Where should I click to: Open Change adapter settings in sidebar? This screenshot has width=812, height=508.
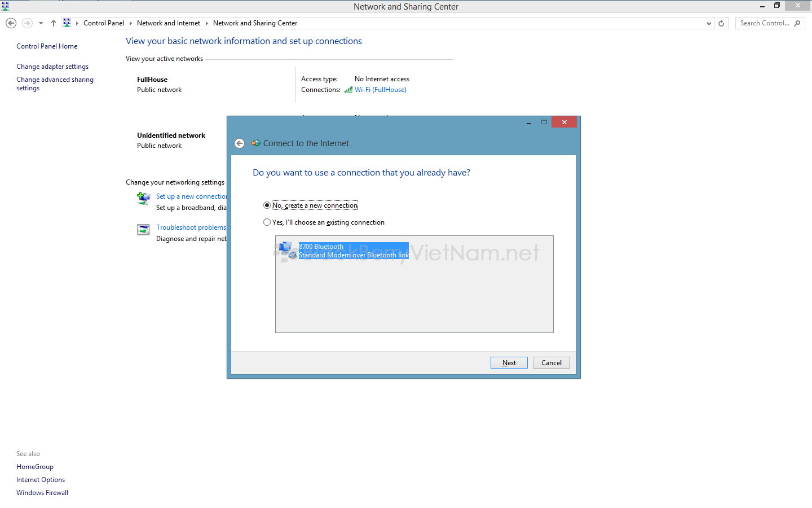52,67
